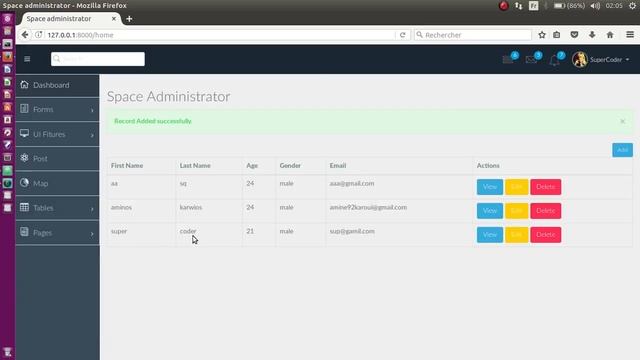Click the Pages icon in sidebar
Image resolution: width=640 pixels, height=360 pixels.
24,231
